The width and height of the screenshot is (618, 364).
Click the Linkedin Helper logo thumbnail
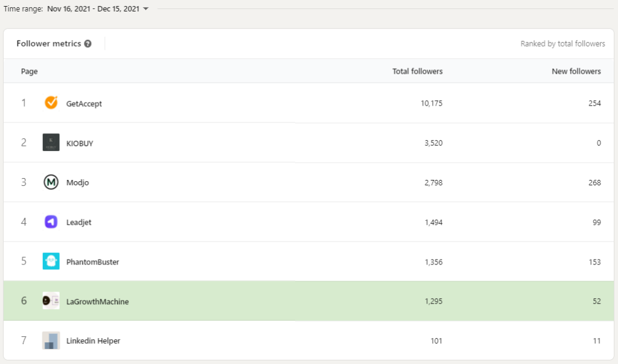click(x=51, y=340)
